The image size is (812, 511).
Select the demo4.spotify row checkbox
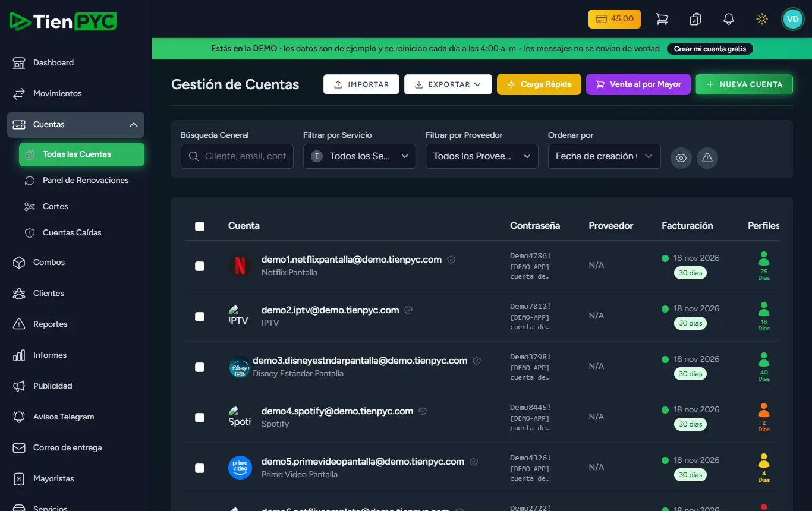pyautogui.click(x=200, y=418)
